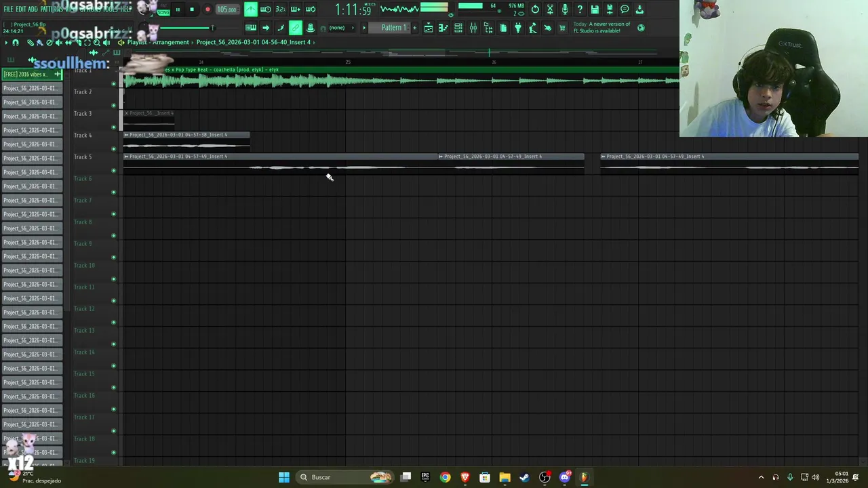Show hidden system tray icons chevron
The width and height of the screenshot is (868, 488).
pyautogui.click(x=761, y=477)
